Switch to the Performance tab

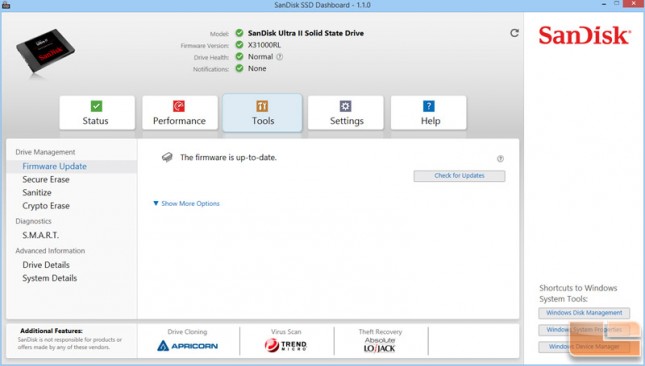[180, 113]
